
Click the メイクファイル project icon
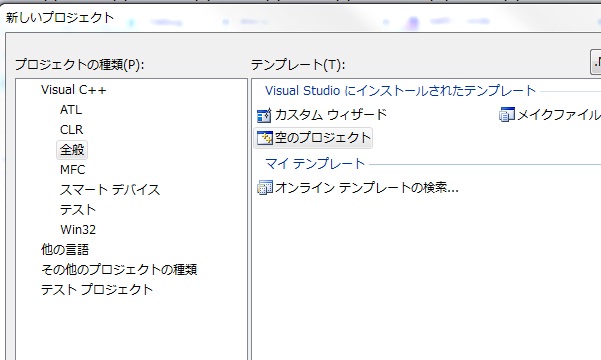507,115
